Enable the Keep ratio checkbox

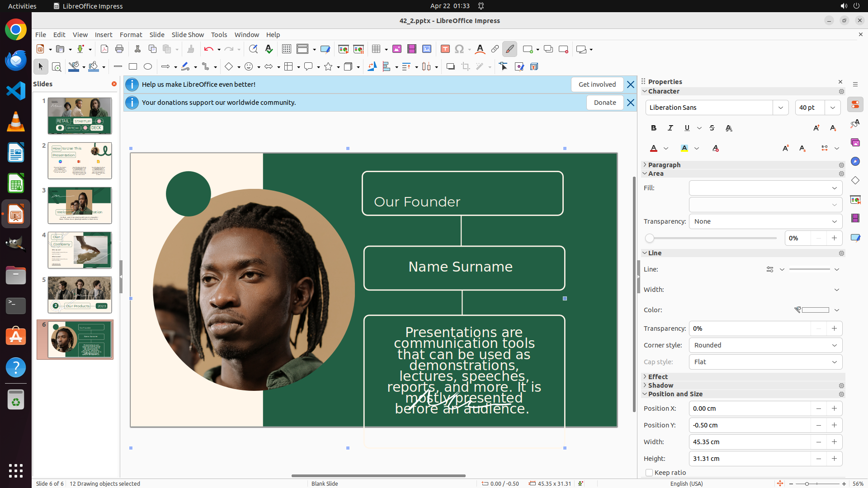coord(649,473)
